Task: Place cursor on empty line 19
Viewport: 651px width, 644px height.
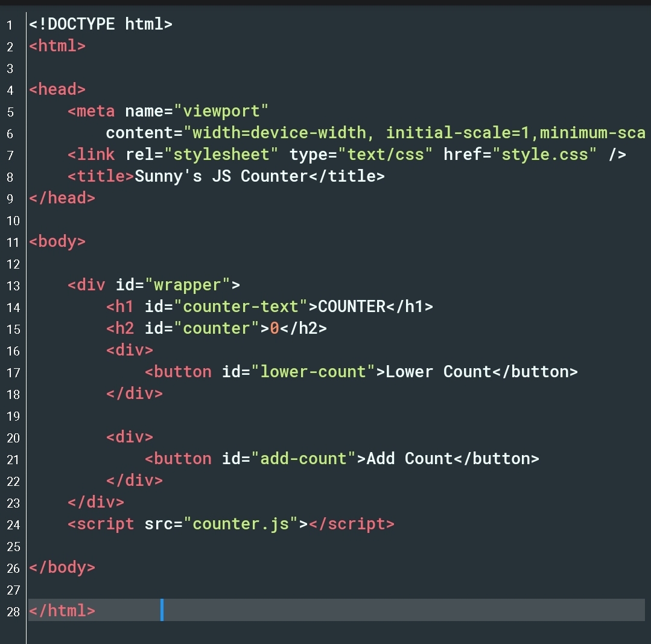Action: click(x=336, y=415)
